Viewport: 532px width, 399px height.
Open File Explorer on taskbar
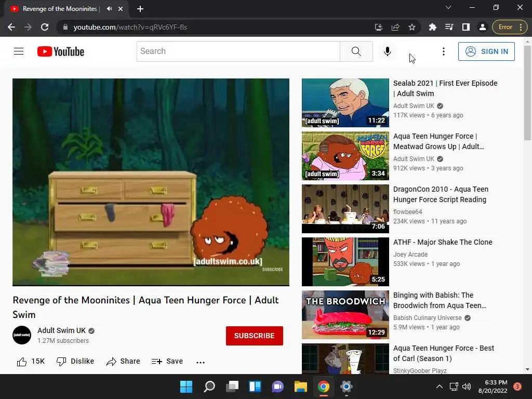pos(301,387)
